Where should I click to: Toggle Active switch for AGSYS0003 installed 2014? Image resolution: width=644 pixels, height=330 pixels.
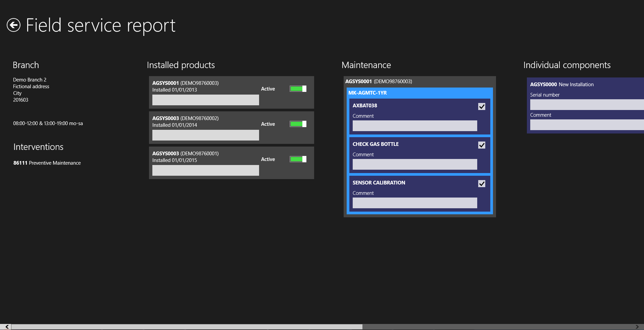tap(298, 124)
